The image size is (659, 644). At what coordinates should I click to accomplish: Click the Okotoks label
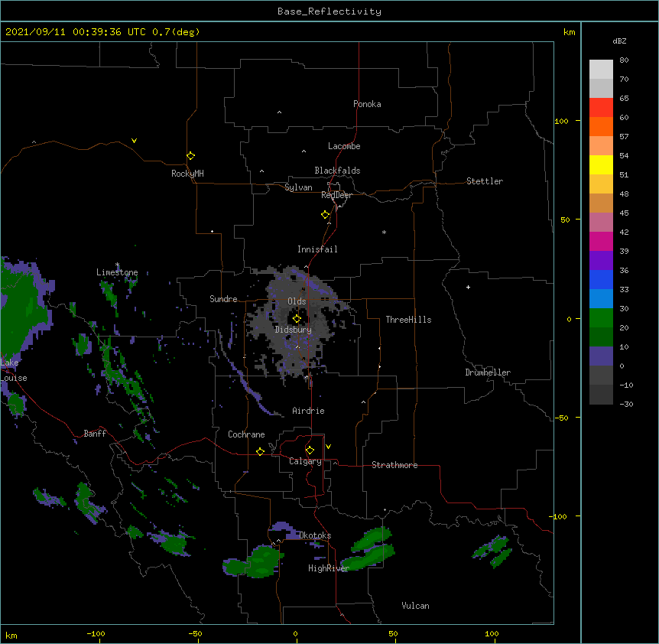(315, 535)
